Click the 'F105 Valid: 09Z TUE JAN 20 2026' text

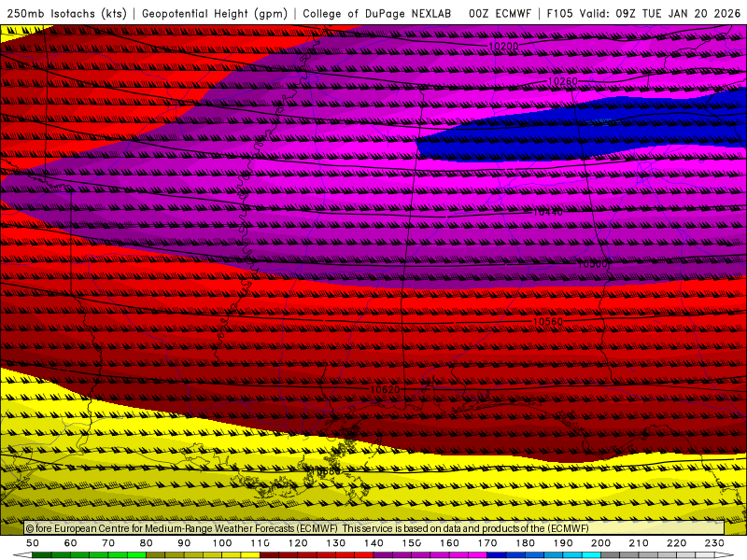click(643, 13)
